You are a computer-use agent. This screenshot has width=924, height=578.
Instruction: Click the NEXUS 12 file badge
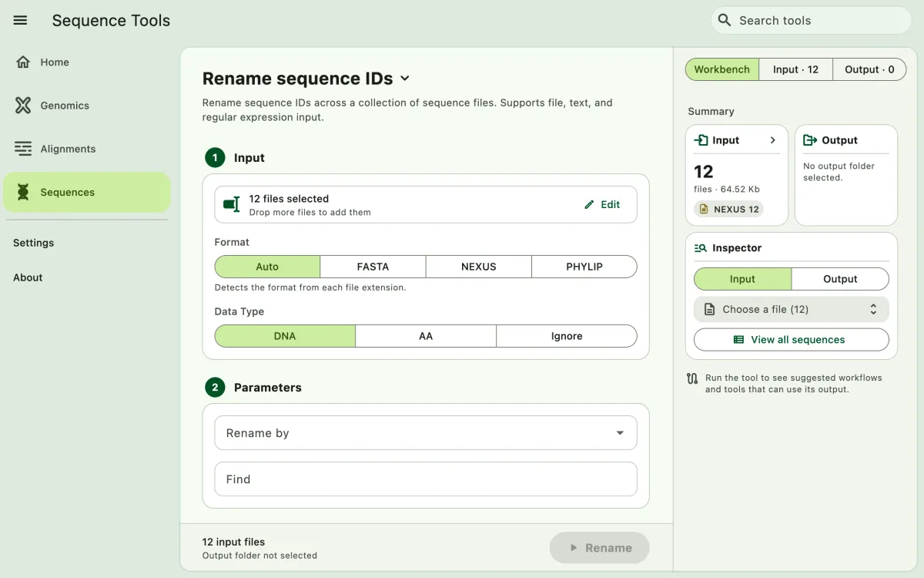pyautogui.click(x=730, y=209)
